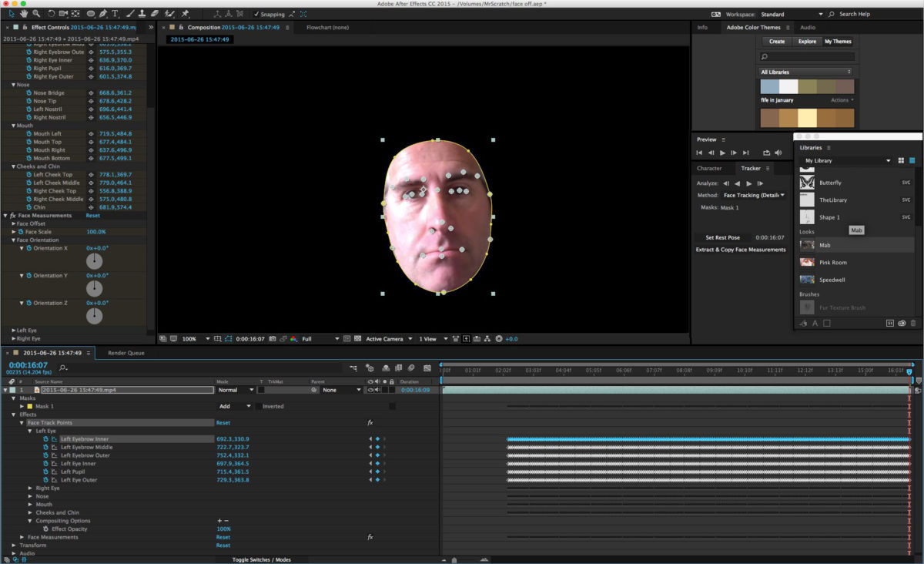Screen dimensions: 924x564
Task: Select the Pen tool
Action: [x=103, y=14]
